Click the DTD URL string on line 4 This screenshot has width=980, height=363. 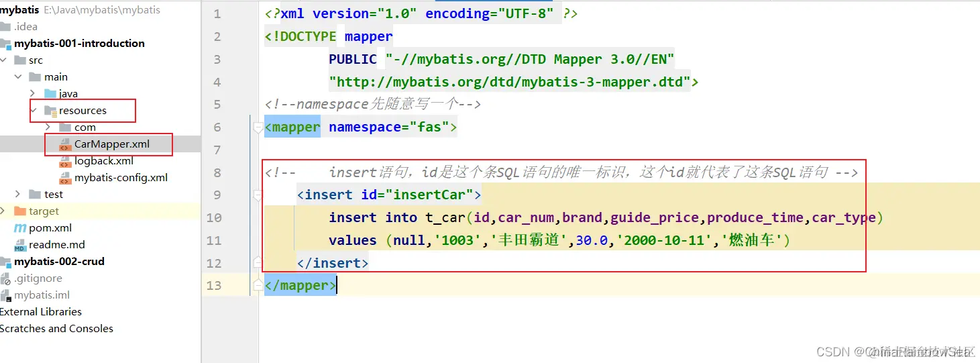510,82
